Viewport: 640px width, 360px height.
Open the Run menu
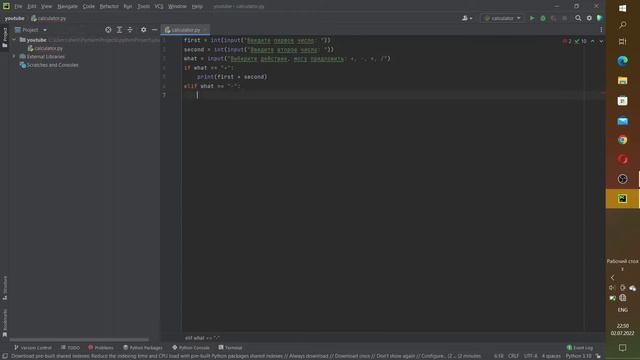point(128,7)
